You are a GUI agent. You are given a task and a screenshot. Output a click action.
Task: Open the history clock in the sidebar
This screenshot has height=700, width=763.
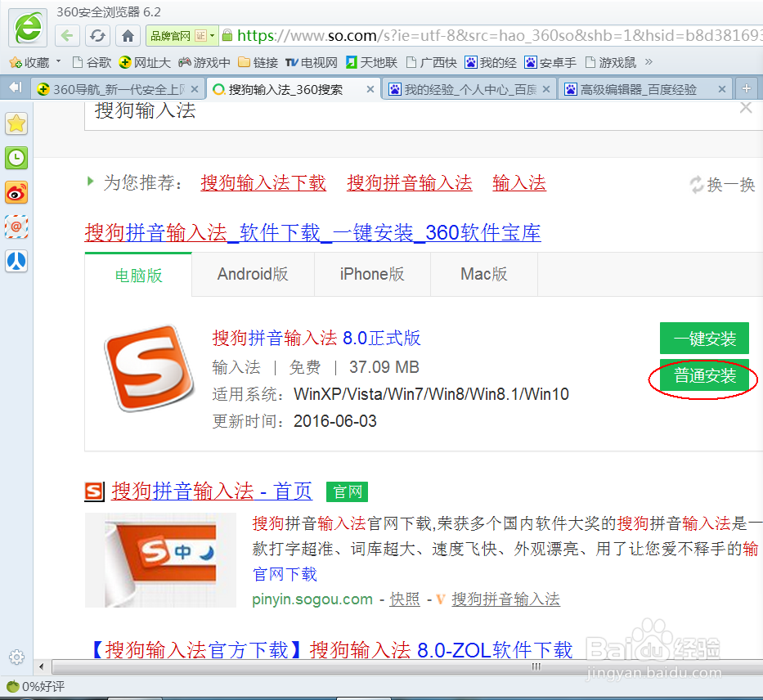coord(16,158)
